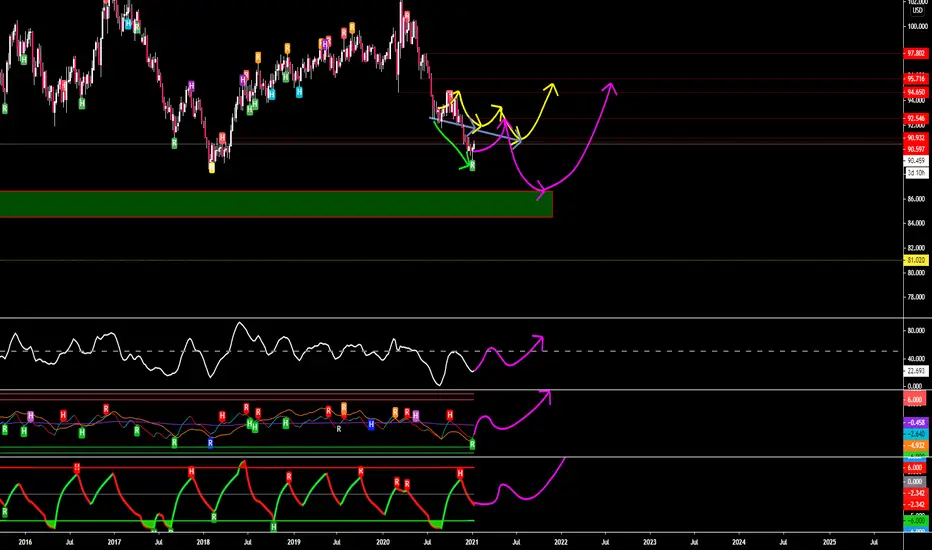
Task: Click the 2017 label on the time axis
Action: point(114,542)
